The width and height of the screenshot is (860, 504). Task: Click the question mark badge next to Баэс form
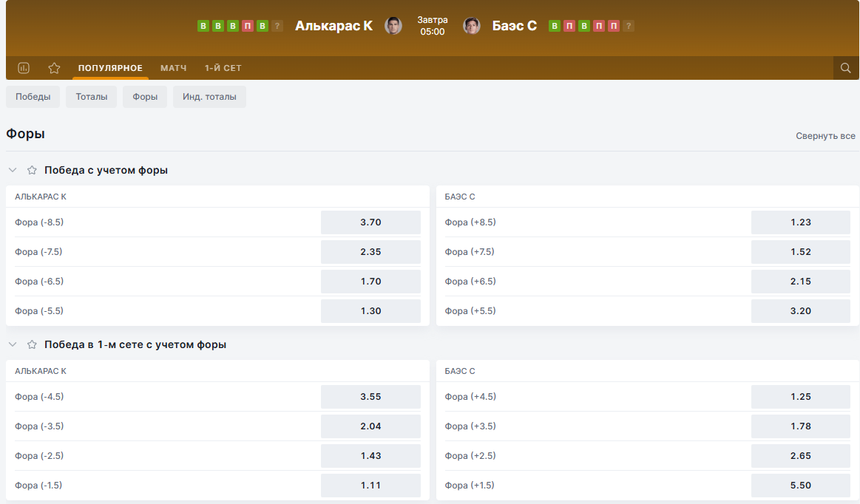[629, 26]
